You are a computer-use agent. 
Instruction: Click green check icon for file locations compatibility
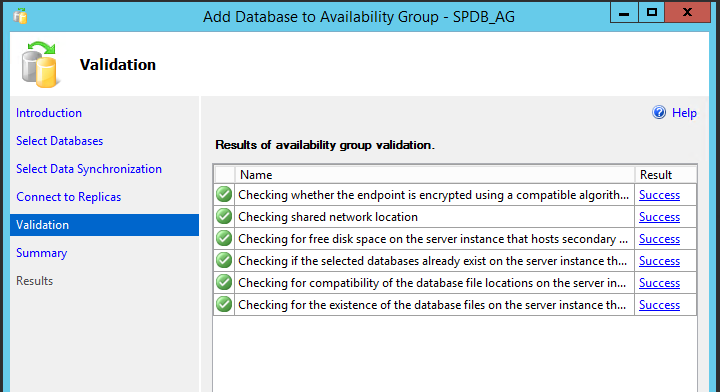click(x=224, y=283)
